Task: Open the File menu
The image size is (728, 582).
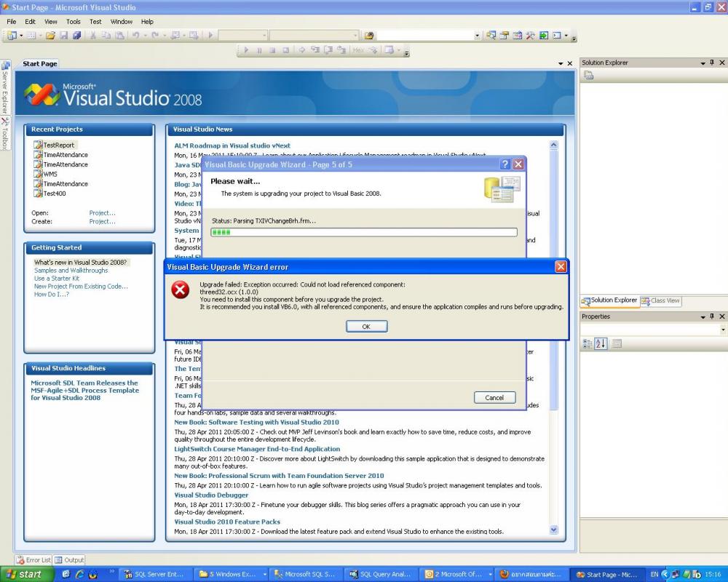Action: (12, 21)
